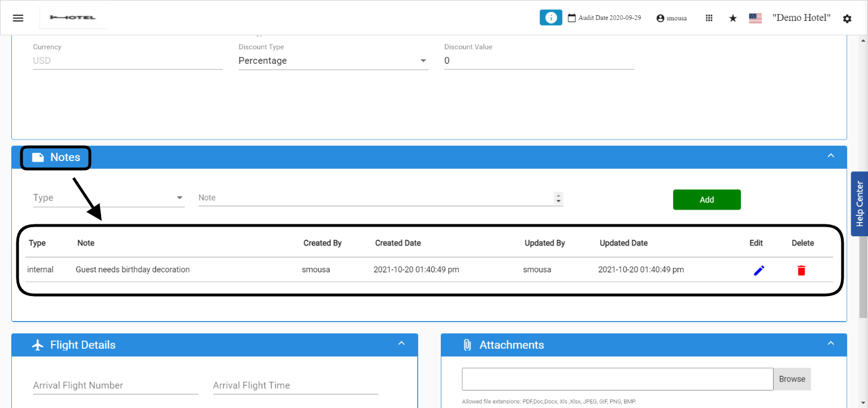Open the smousa user account menu
868x408 pixels.
click(x=671, y=18)
